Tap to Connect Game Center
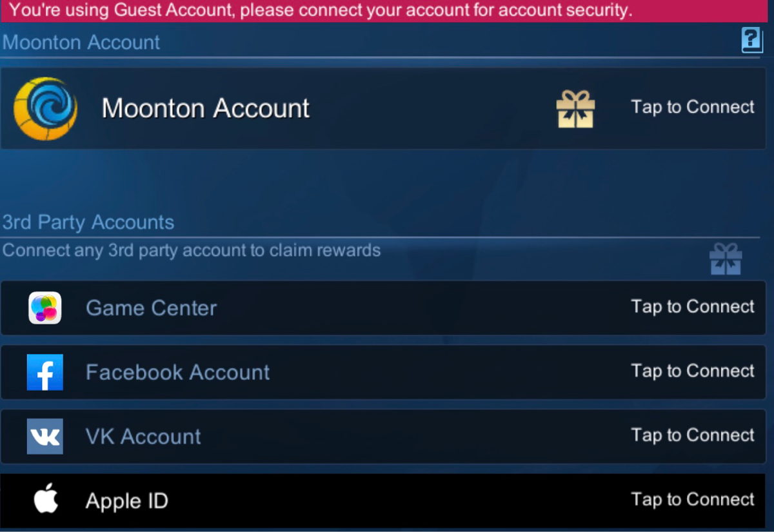This screenshot has width=774, height=532. pos(693,306)
